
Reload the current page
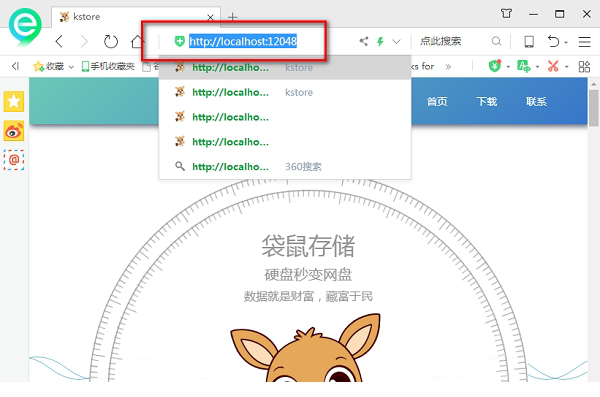(x=111, y=41)
